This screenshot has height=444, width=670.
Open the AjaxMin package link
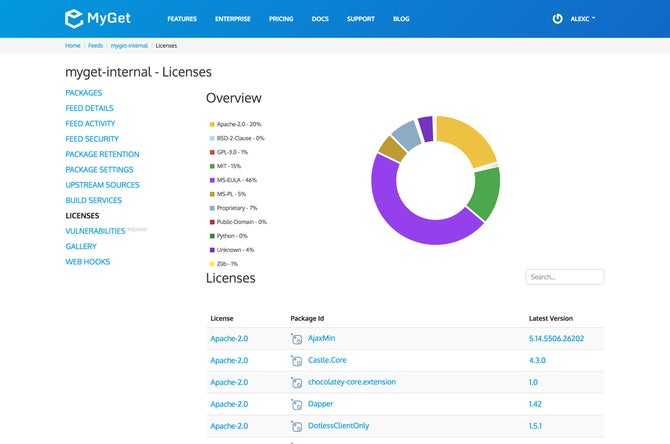(x=321, y=338)
